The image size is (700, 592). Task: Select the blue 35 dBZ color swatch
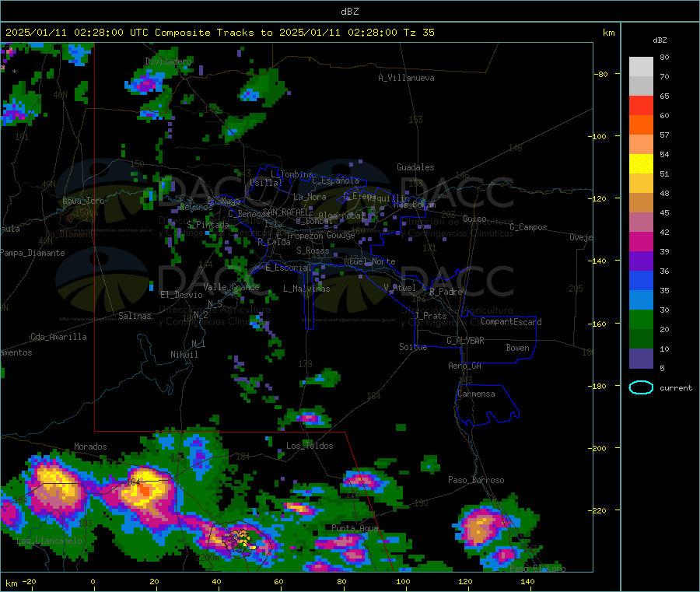coord(641,280)
